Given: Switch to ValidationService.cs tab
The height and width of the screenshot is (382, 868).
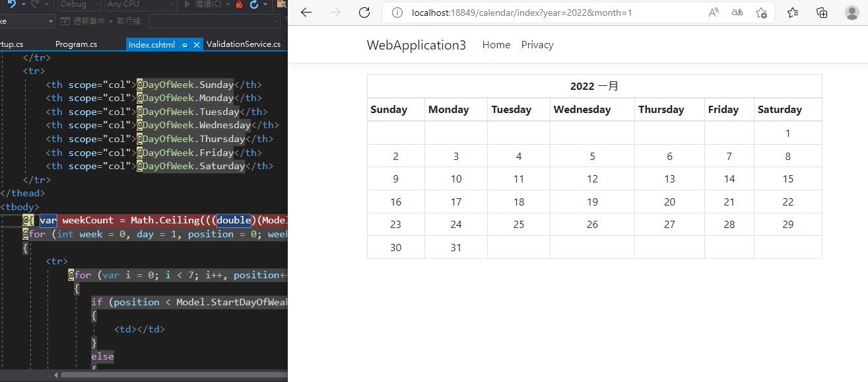Looking at the screenshot, I should 243,44.
